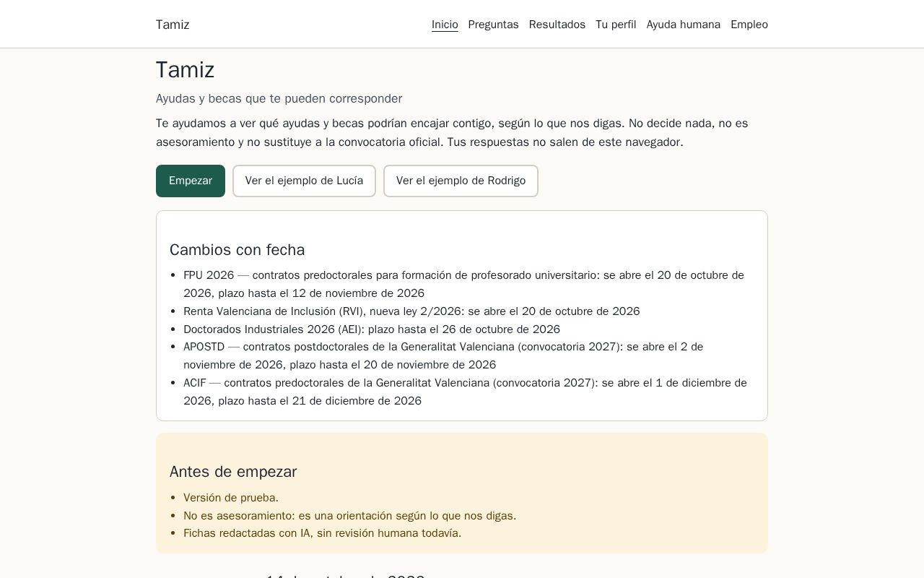Click the Renta Valenciana de Inclusión entry
This screenshot has height=578, width=924.
[411, 311]
